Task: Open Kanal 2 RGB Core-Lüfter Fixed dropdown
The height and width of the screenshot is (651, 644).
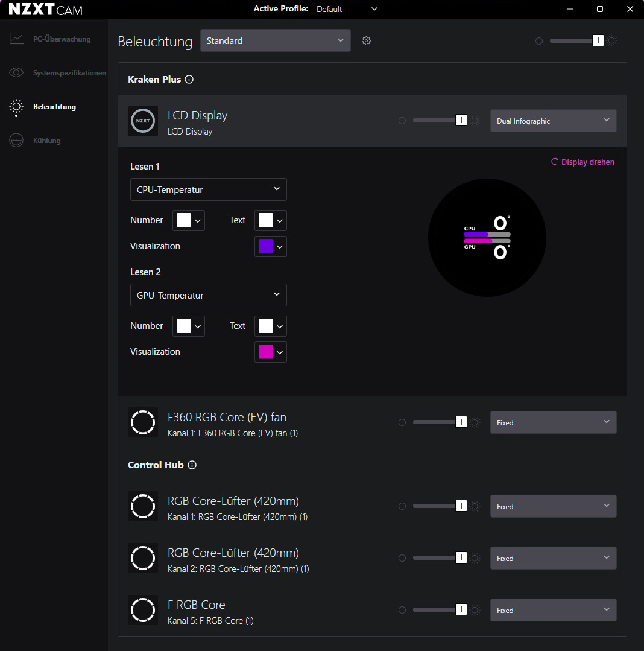Action: tap(553, 558)
